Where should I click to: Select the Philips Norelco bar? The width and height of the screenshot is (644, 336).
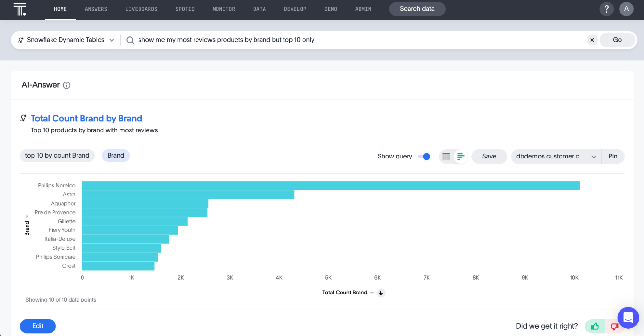coord(331,186)
